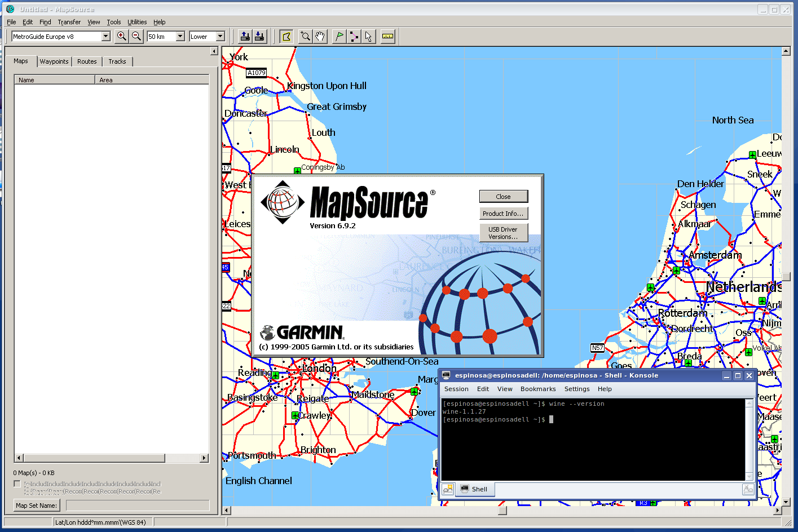Switch to the Maps tab
This screenshot has height=532, width=798.
point(21,61)
